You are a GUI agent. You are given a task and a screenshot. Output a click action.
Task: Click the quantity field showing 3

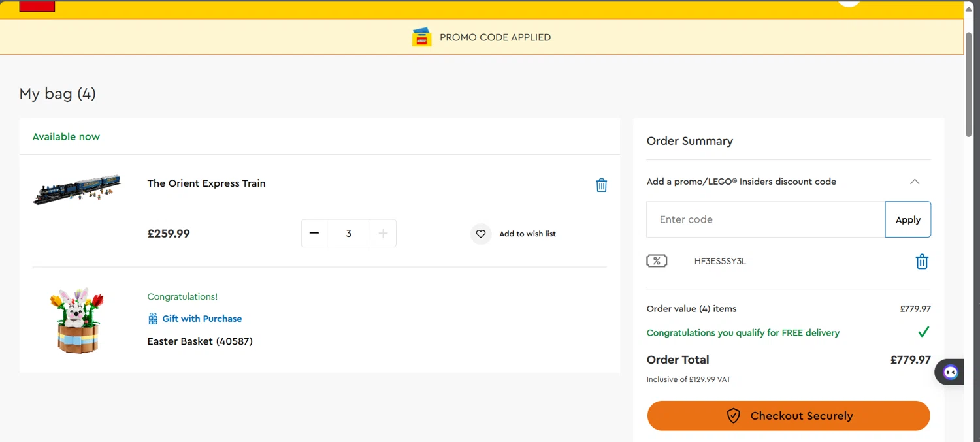349,233
